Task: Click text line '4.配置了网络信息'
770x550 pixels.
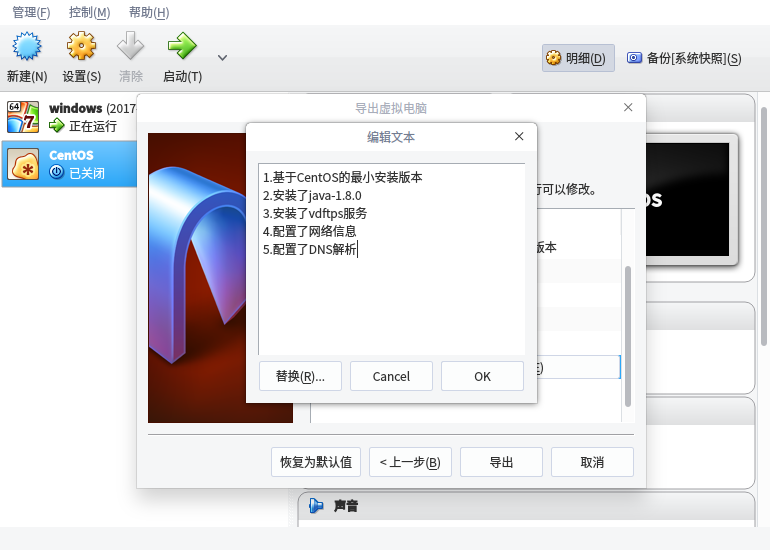Action: click(x=309, y=231)
